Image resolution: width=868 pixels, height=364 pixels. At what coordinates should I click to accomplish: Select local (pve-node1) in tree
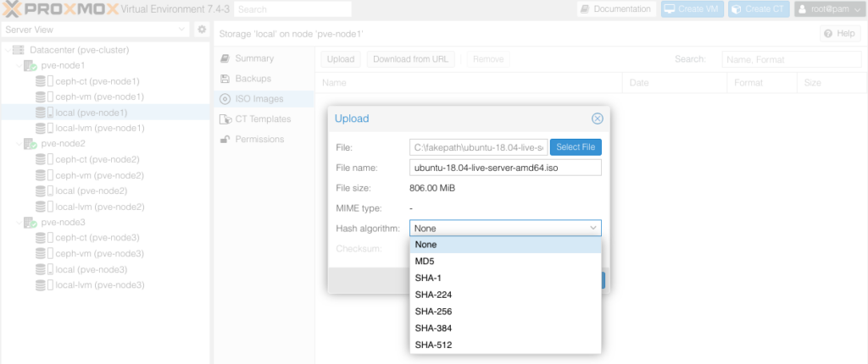click(x=105, y=113)
